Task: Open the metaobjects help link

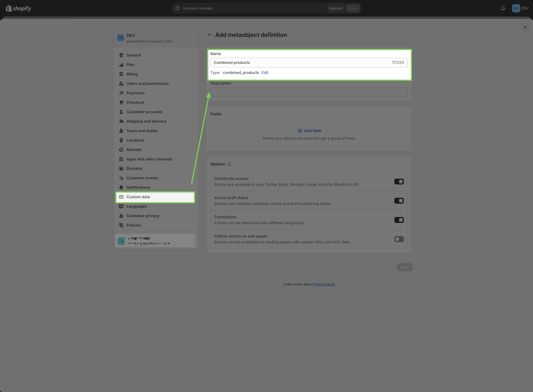Action: click(324, 284)
